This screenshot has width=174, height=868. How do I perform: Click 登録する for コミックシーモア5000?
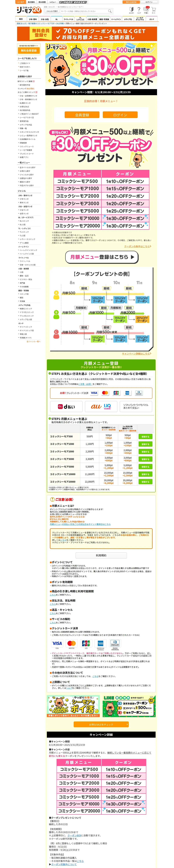(145, 467)
